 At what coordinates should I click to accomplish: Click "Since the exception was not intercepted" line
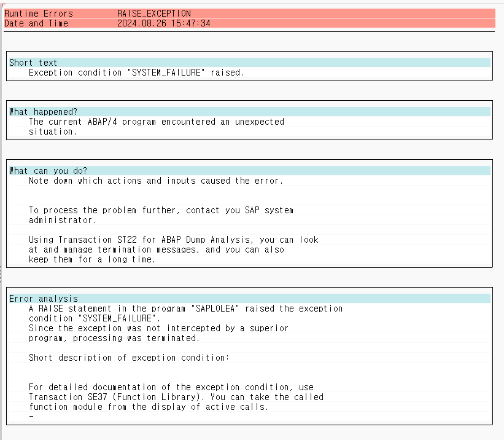tap(158, 328)
